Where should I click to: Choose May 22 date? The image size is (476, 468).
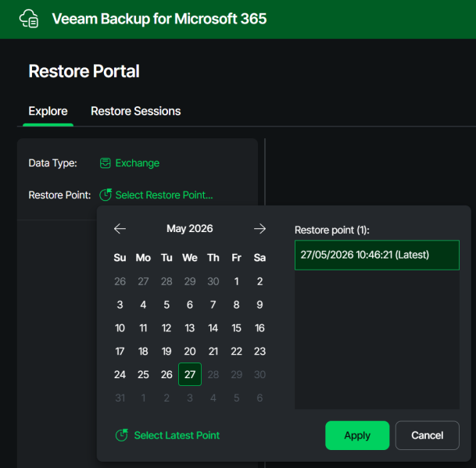click(x=237, y=351)
